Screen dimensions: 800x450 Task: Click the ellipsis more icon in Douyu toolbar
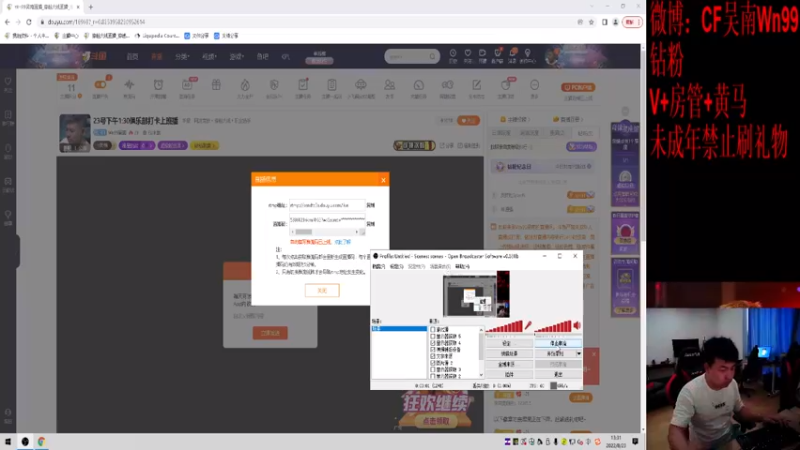point(534,85)
